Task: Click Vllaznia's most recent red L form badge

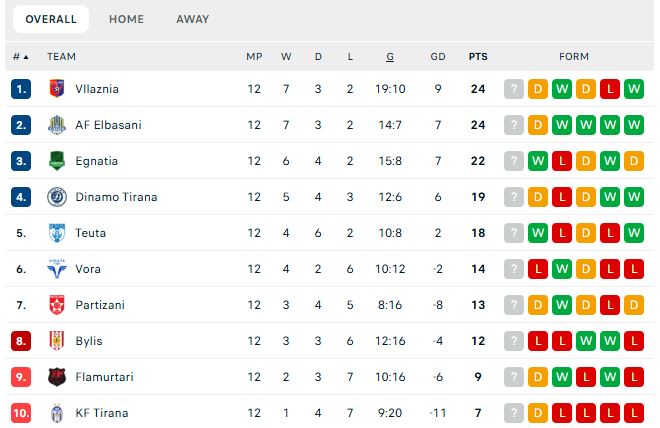Action: 610,89
